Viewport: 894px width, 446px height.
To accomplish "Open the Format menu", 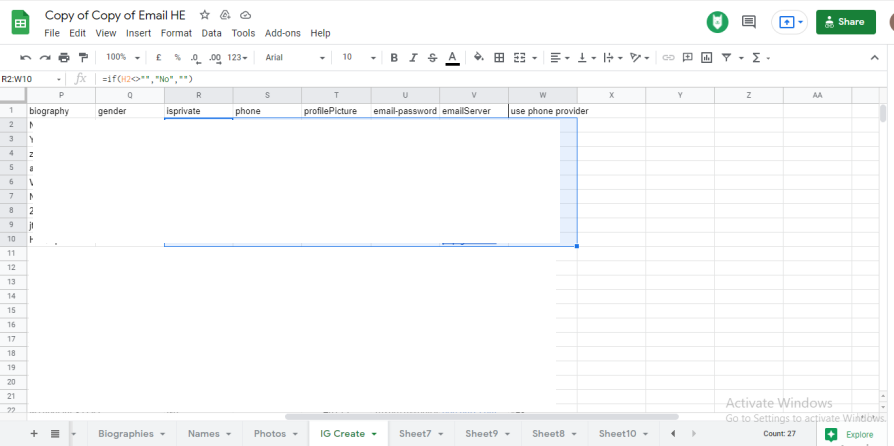I will [x=176, y=33].
